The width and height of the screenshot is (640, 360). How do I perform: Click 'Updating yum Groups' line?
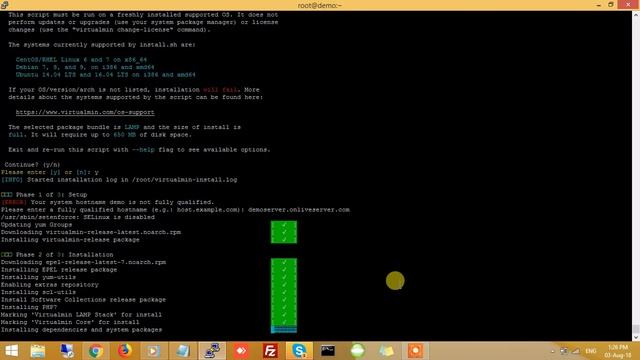tap(36, 224)
